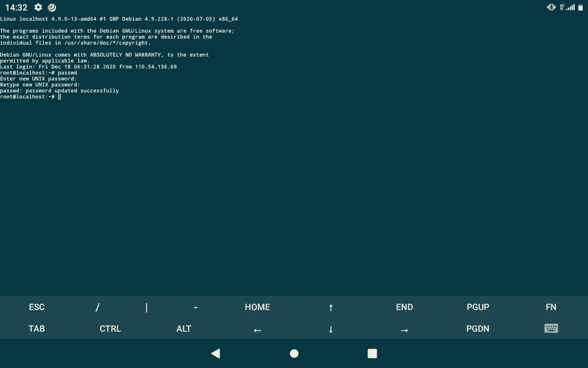This screenshot has width=588, height=368.
Task: Tap the signal strength status icon
Action: point(570,7)
